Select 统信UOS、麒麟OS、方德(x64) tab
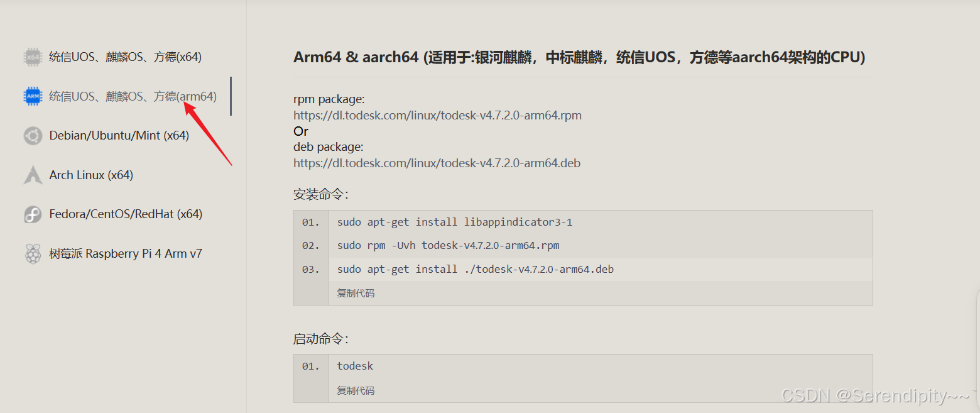Image resolution: width=980 pixels, height=413 pixels. (x=125, y=57)
